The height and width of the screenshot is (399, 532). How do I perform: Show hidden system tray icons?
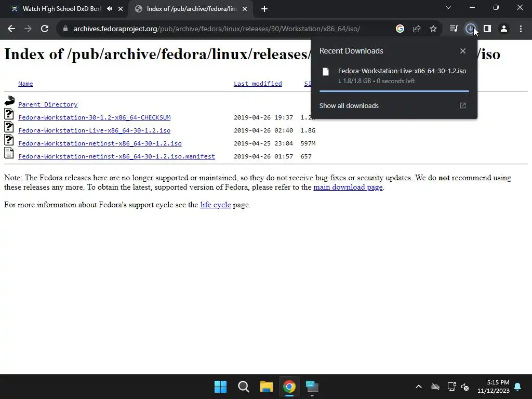419,387
